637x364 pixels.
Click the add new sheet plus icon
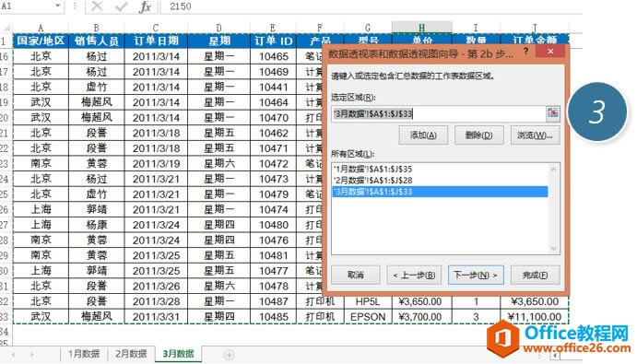230,354
